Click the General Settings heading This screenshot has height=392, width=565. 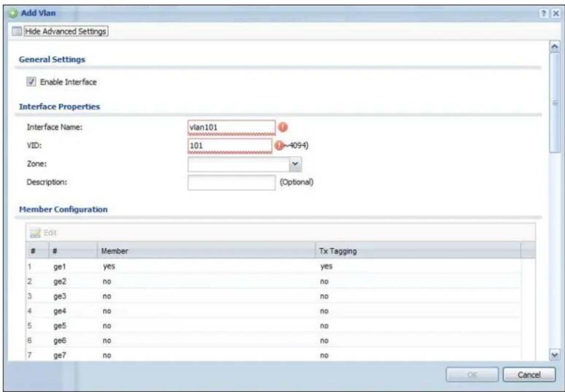click(52, 60)
